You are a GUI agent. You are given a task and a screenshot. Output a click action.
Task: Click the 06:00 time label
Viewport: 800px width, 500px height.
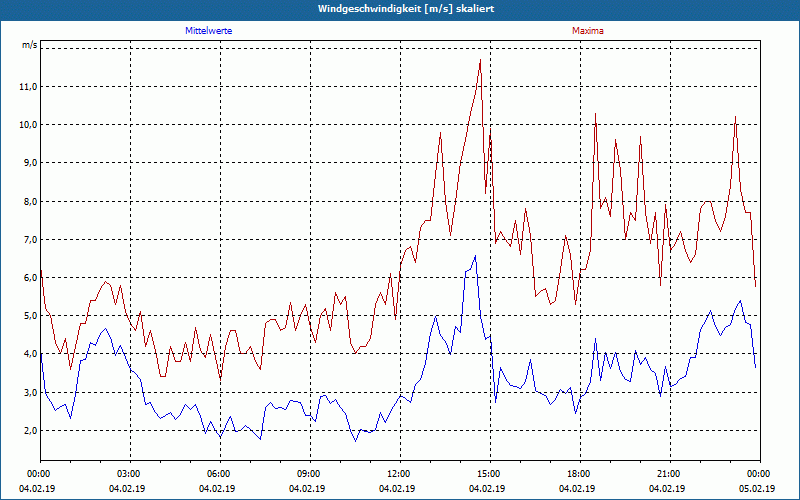tap(220, 474)
